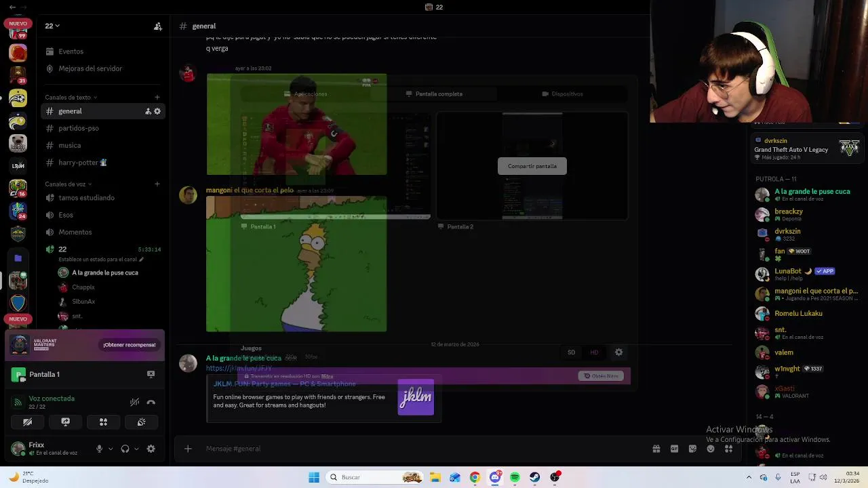Click the jklm logo embed thumbnail
Screen dimensions: 868x488
(x=416, y=397)
